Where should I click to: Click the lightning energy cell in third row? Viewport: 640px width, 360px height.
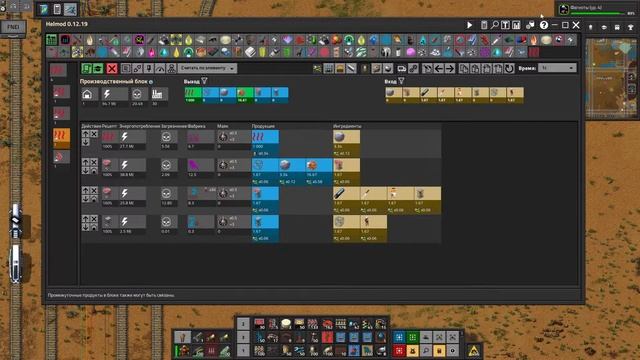[x=132, y=193]
